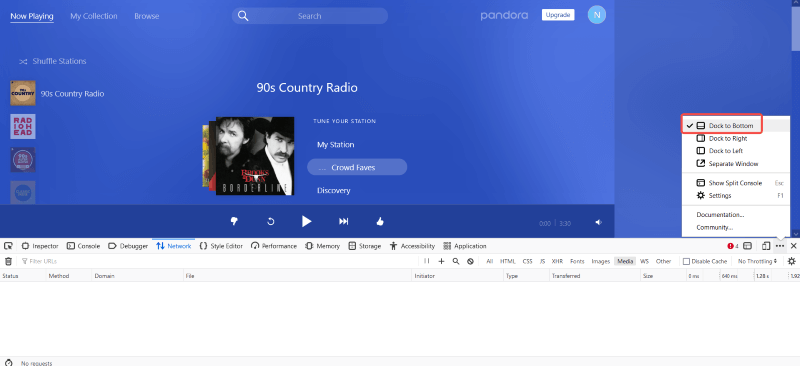Open the No Throttling dropdown
The height and width of the screenshot is (366, 800).
click(758, 261)
